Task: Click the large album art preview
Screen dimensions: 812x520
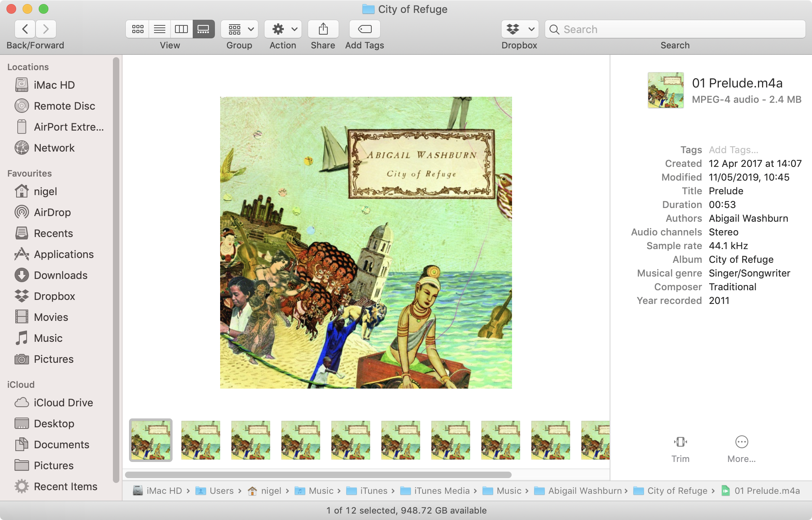Action: (366, 243)
